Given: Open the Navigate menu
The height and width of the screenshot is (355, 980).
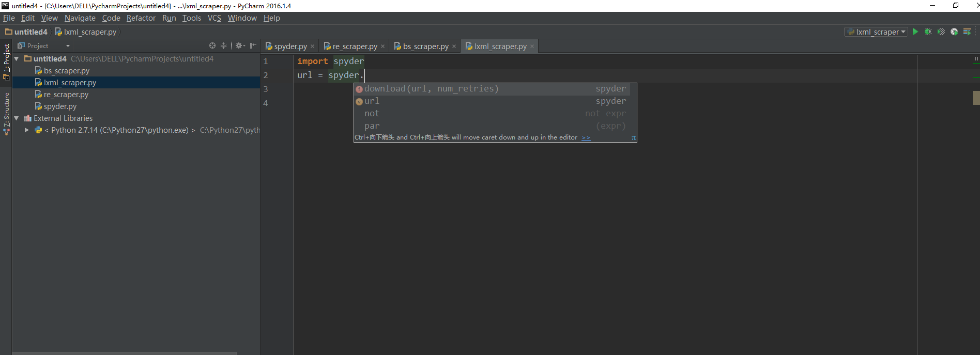Looking at the screenshot, I should [80, 18].
